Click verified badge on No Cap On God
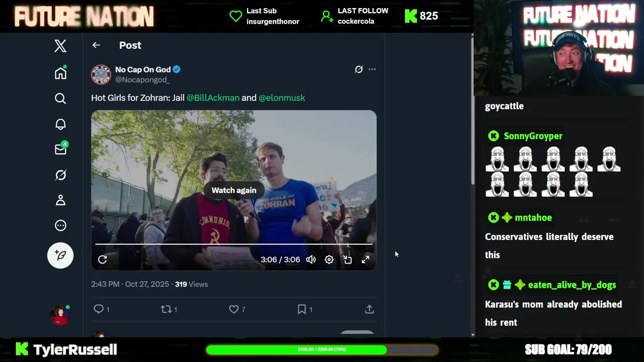The width and height of the screenshot is (644, 362). (x=177, y=69)
